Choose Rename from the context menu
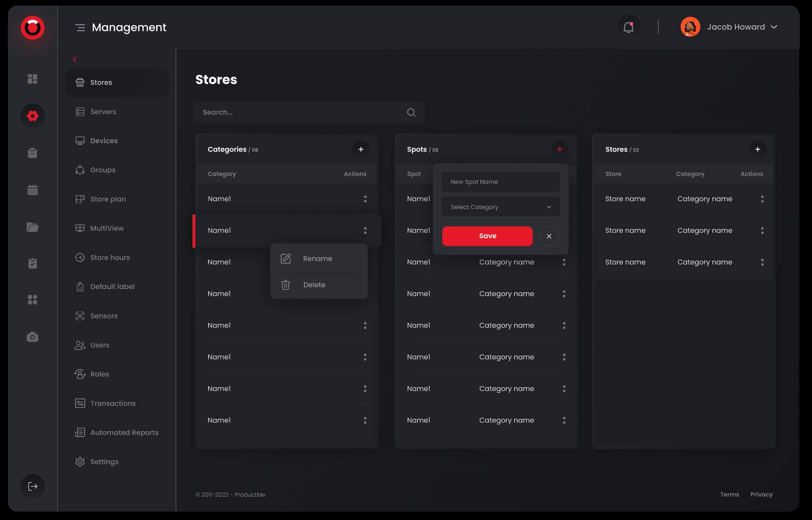 point(317,259)
